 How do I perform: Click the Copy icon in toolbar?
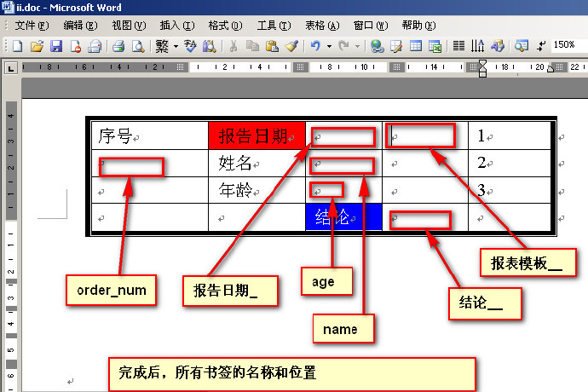(x=252, y=46)
